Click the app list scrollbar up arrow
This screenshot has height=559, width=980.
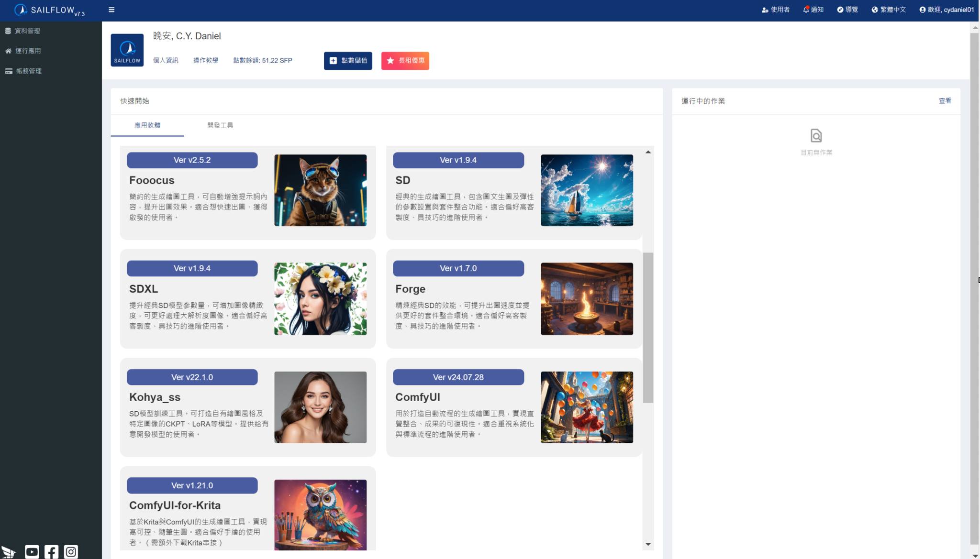[x=648, y=152]
